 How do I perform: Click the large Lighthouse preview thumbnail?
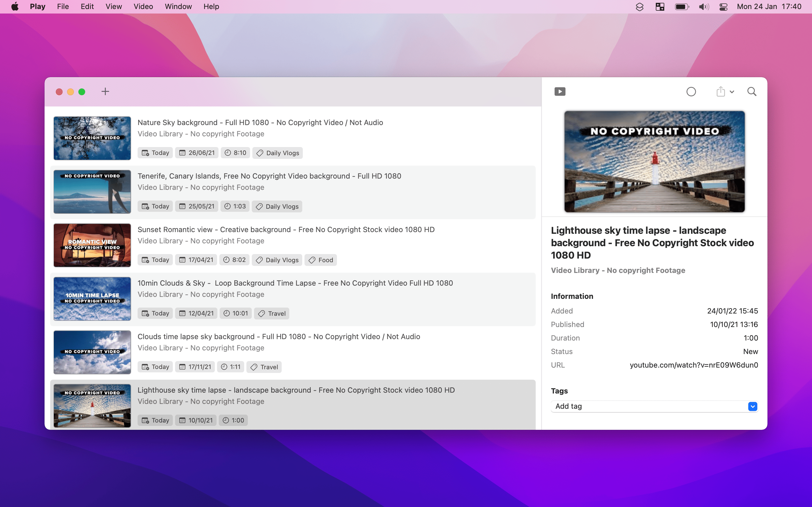pyautogui.click(x=654, y=162)
